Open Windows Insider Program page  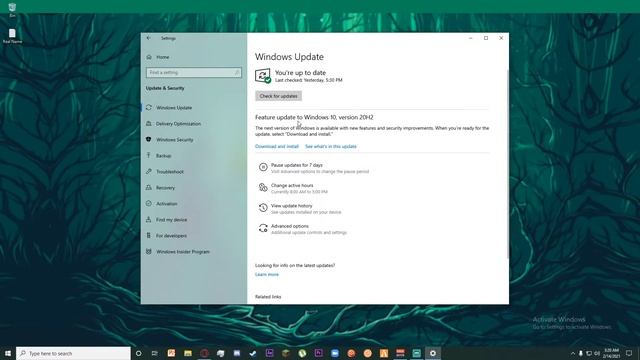point(182,252)
